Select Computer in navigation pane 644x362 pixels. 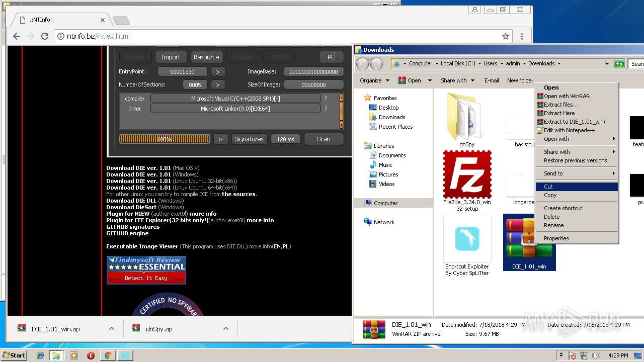click(x=385, y=203)
